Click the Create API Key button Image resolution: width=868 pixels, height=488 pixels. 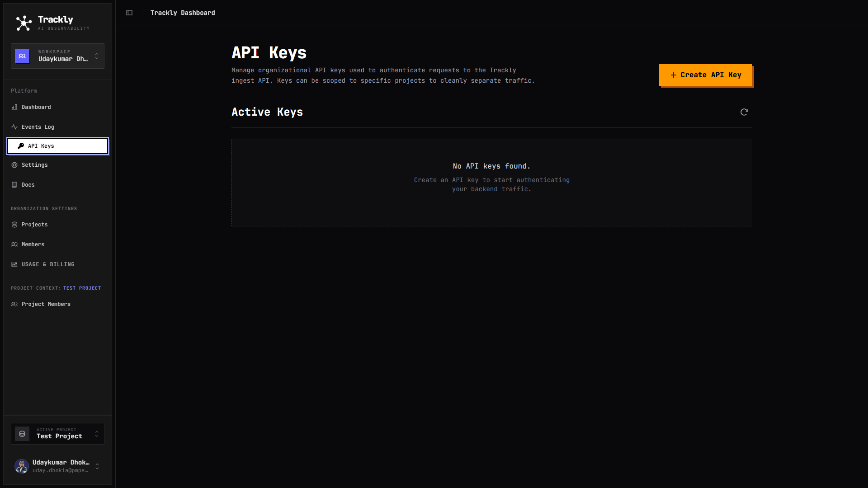[705, 75]
